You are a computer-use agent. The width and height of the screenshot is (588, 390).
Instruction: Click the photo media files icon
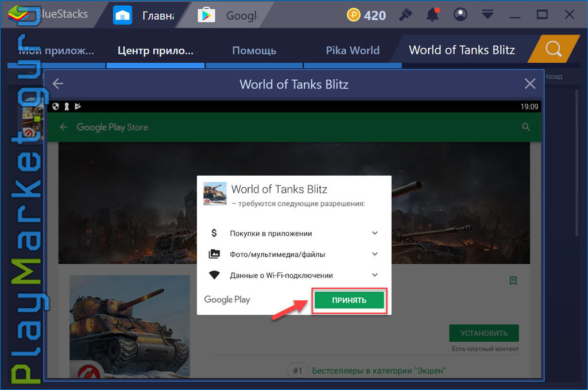[214, 254]
